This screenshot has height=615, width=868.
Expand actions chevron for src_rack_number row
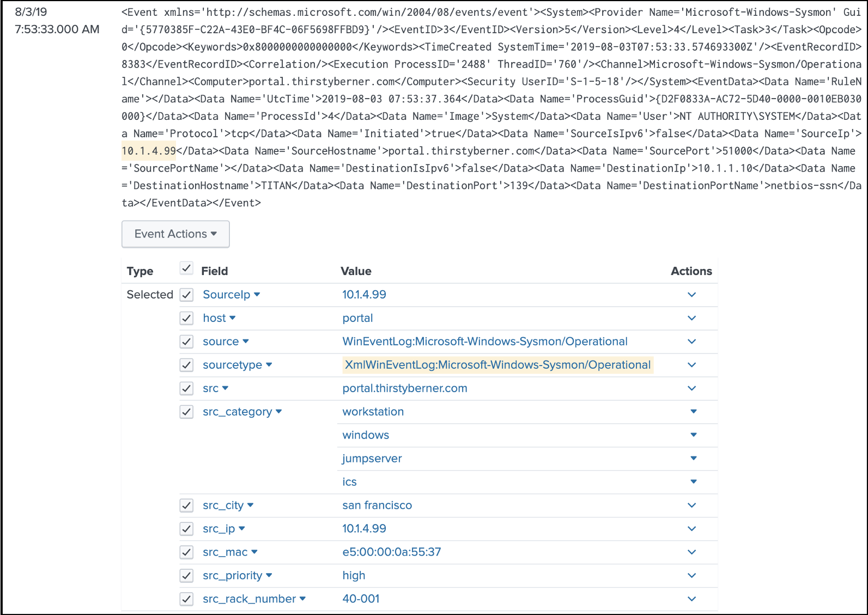(x=691, y=599)
